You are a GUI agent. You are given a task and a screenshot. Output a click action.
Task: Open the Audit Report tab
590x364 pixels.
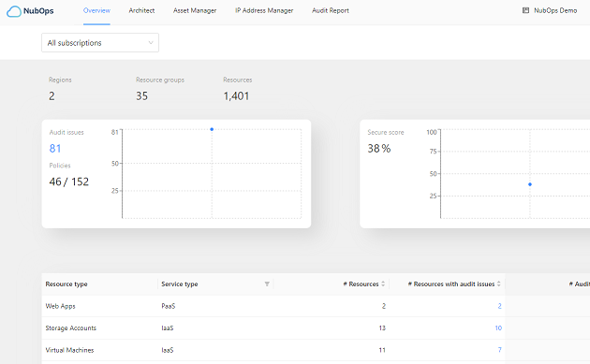(331, 10)
